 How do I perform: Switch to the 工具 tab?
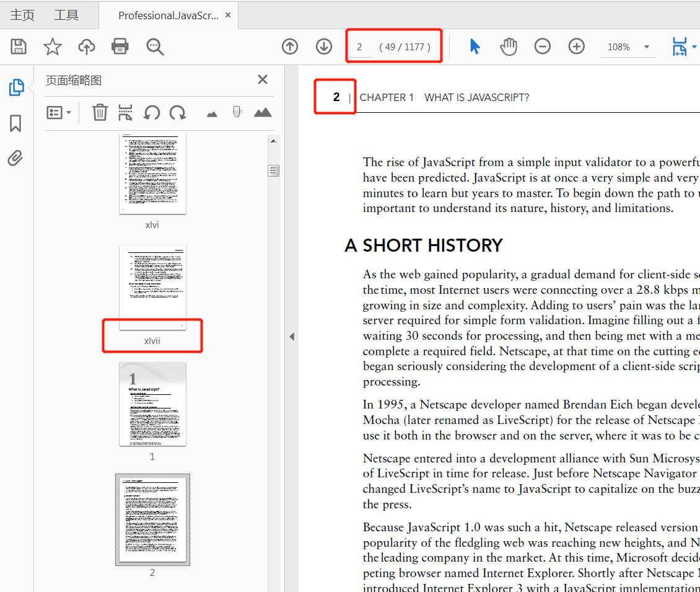pyautogui.click(x=66, y=15)
